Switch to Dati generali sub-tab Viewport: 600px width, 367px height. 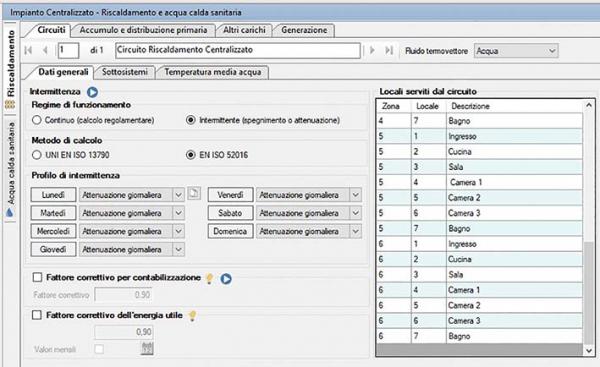pyautogui.click(x=63, y=72)
